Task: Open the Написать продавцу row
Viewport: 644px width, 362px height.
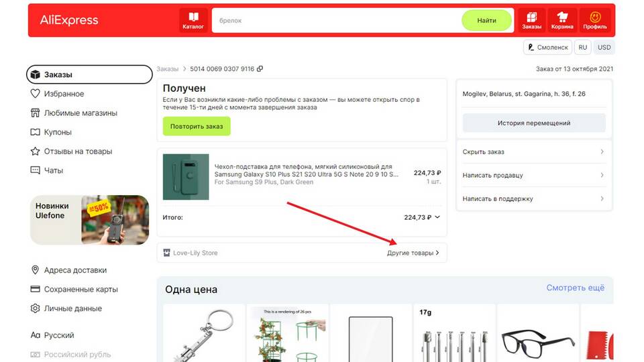Action: pos(533,175)
